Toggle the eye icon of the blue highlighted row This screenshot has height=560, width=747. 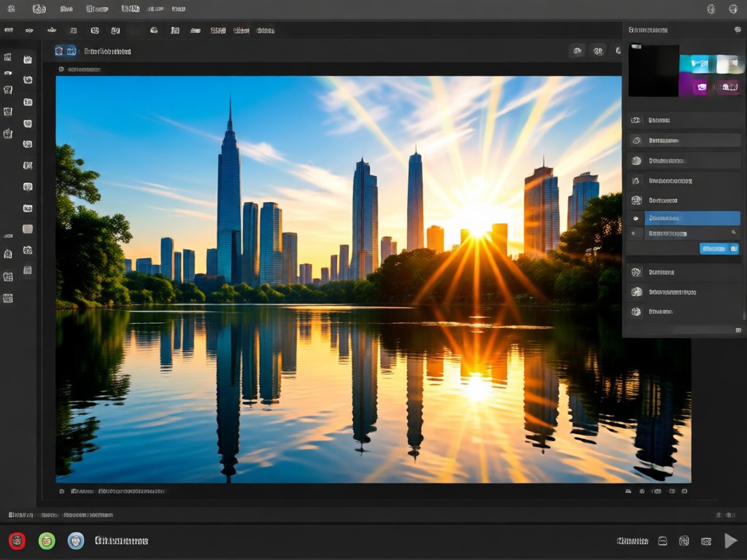tap(635, 218)
